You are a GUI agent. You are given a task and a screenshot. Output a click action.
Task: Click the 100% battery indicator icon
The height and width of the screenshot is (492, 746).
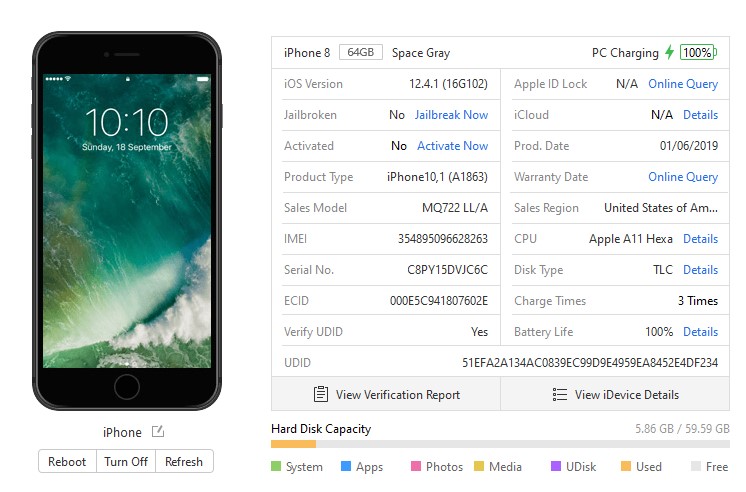tap(698, 52)
